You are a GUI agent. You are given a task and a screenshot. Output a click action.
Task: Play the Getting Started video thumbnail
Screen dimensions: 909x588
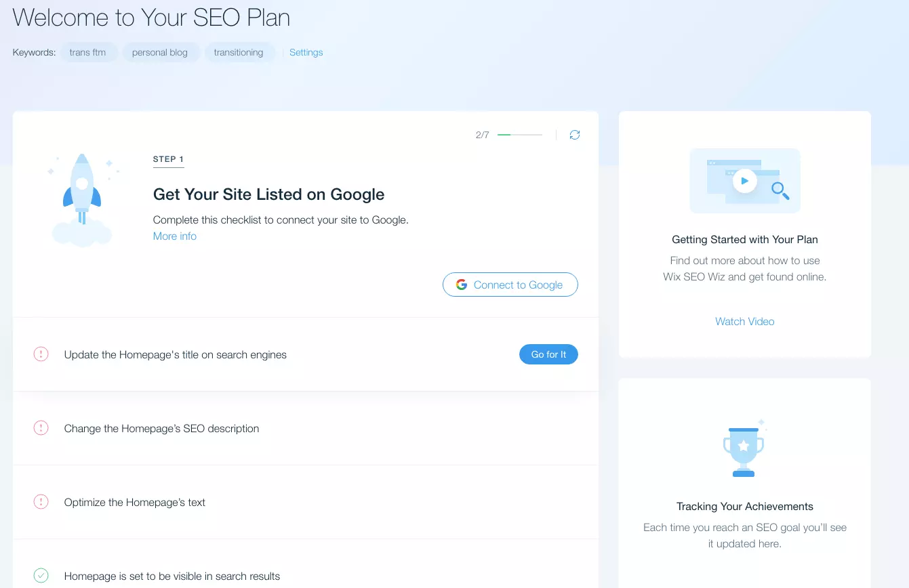744,181
